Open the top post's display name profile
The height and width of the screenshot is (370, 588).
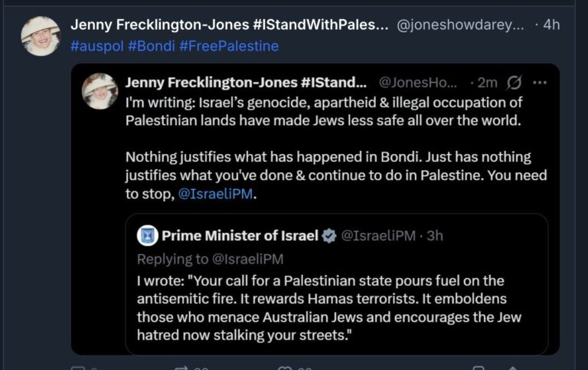(229, 25)
